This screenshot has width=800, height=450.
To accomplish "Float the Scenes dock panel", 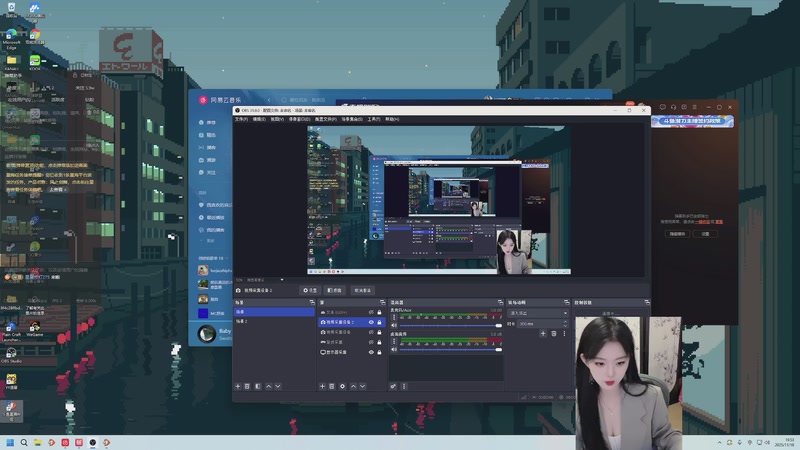I will [312, 303].
